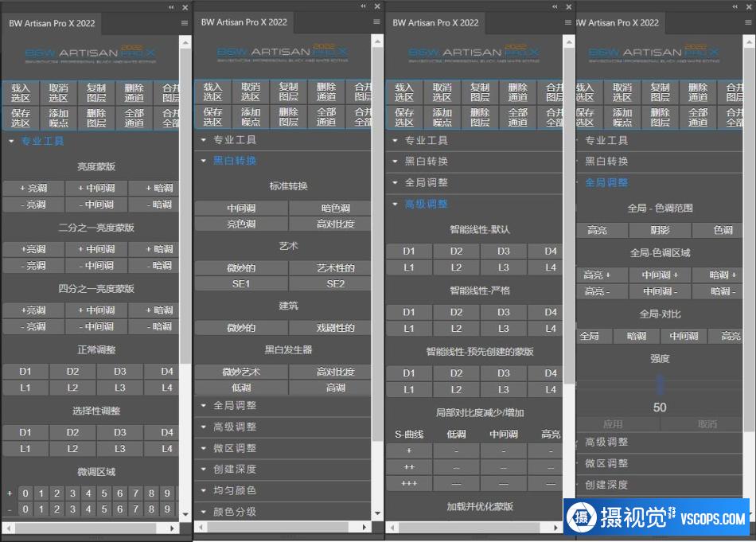Click +亮调 under 四分之一亮度蒙版
The width and height of the screenshot is (756, 542).
tap(33, 310)
